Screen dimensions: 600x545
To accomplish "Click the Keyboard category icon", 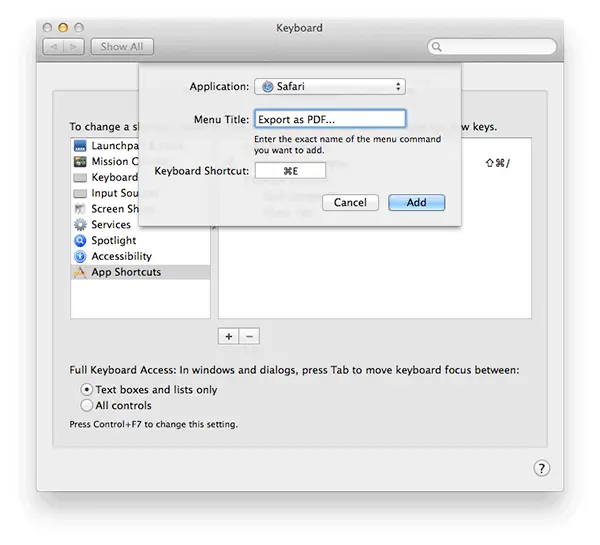I will tap(80, 178).
